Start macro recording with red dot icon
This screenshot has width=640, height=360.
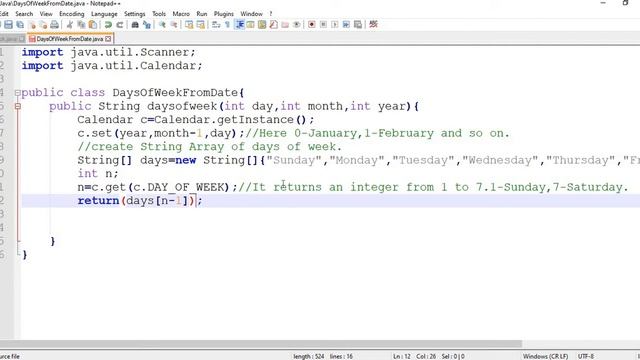[311, 24]
